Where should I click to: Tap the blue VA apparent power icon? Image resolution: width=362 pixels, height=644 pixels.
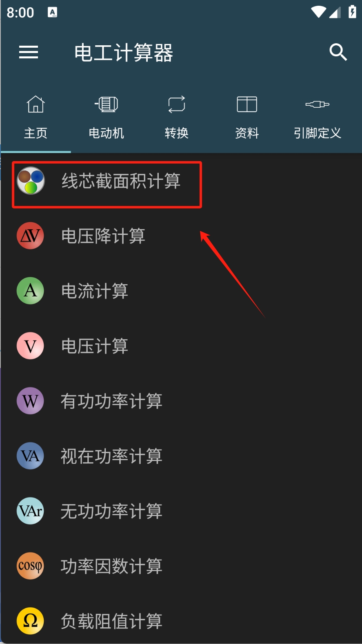30,456
